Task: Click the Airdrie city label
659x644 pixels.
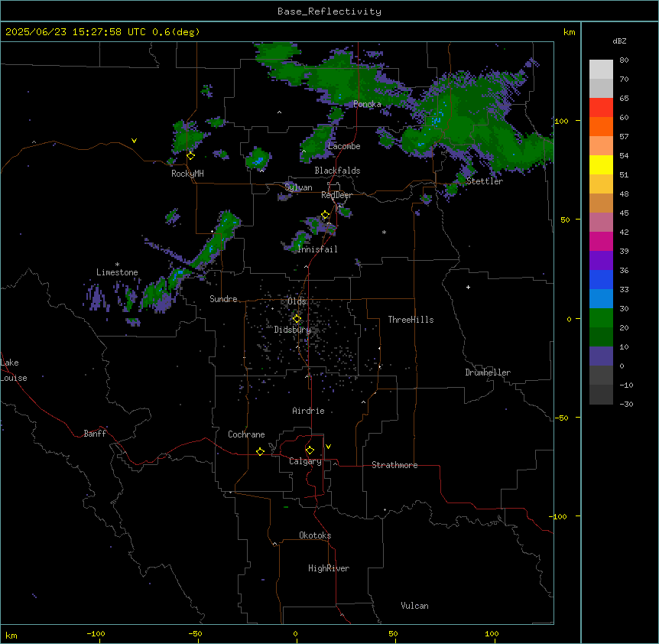Action: (308, 411)
